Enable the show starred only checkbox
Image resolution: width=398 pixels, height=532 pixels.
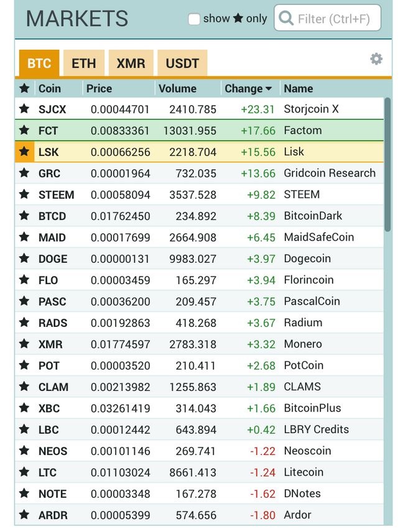pyautogui.click(x=194, y=19)
